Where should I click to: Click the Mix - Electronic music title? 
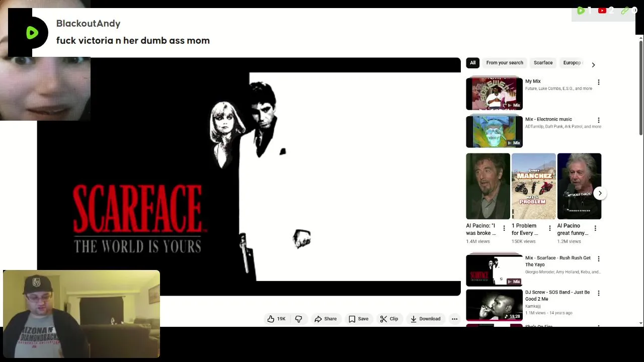pyautogui.click(x=548, y=119)
